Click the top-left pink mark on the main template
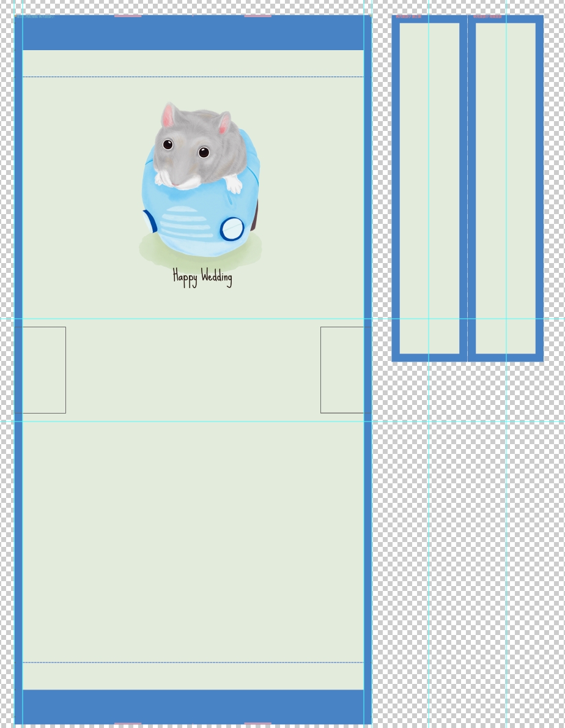Image resolution: width=565 pixels, height=728 pixels. tap(128, 16)
